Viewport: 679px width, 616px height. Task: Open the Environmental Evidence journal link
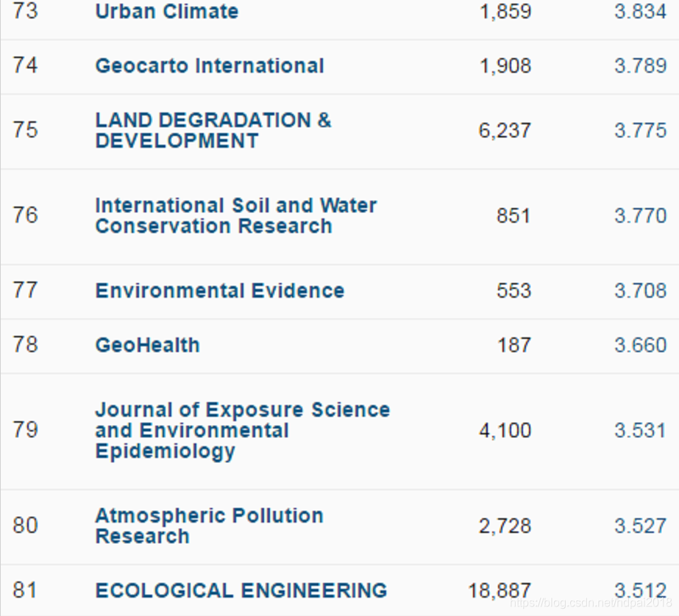220,290
